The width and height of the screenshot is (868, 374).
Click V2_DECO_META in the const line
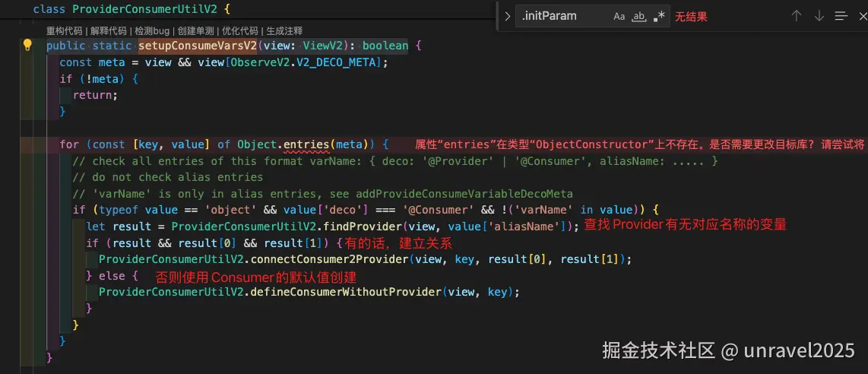337,62
